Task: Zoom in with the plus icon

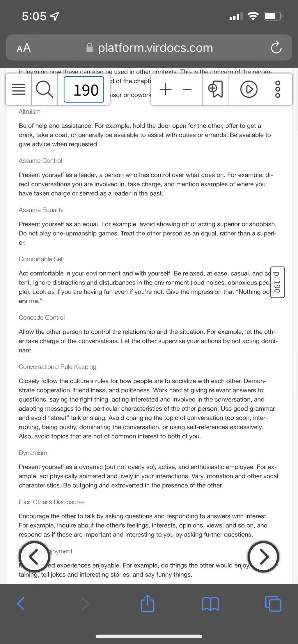Action: (x=166, y=89)
